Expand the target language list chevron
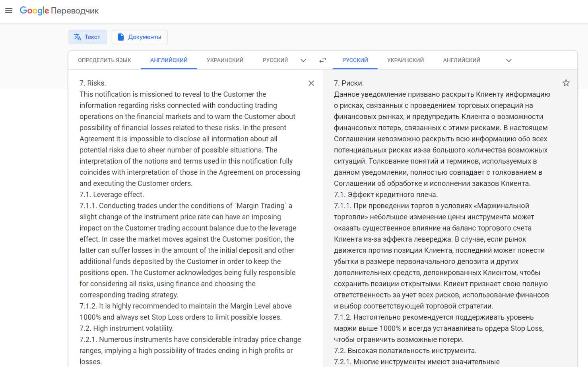Image resolution: width=588 pixels, height=367 pixels. tap(509, 61)
